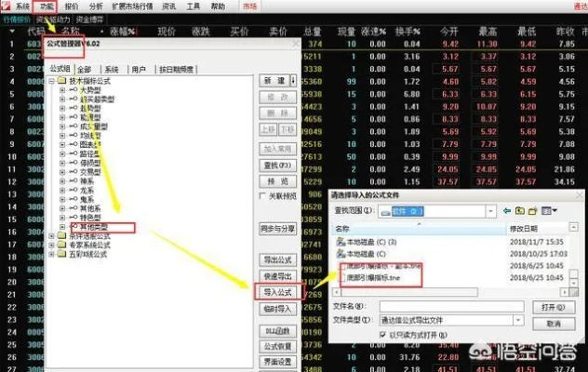Select the 停损型 tree item
The image size is (588, 372).
(90, 163)
